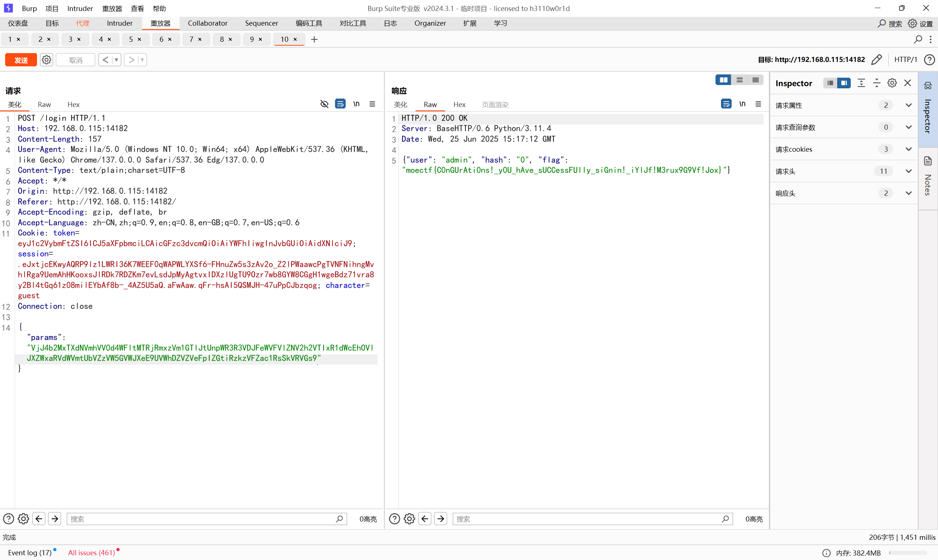Open All issues (461)
Viewport: 938px width, 560px height.
[x=92, y=552]
